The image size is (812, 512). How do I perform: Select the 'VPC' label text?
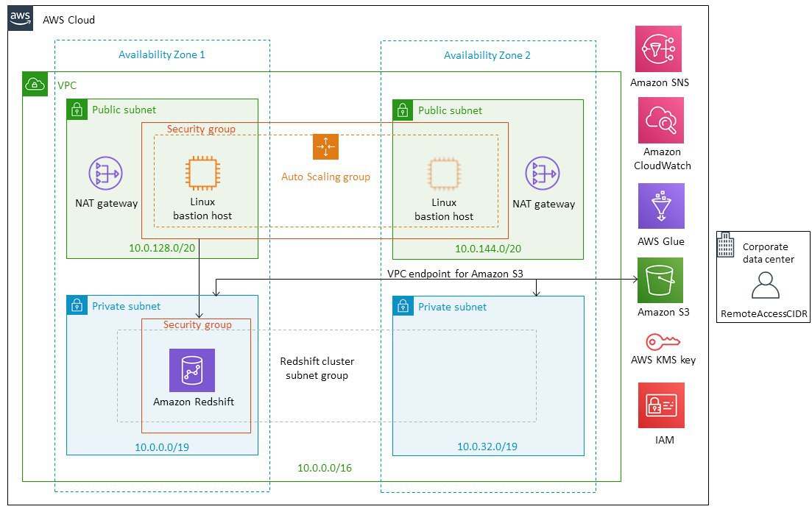pyautogui.click(x=67, y=85)
